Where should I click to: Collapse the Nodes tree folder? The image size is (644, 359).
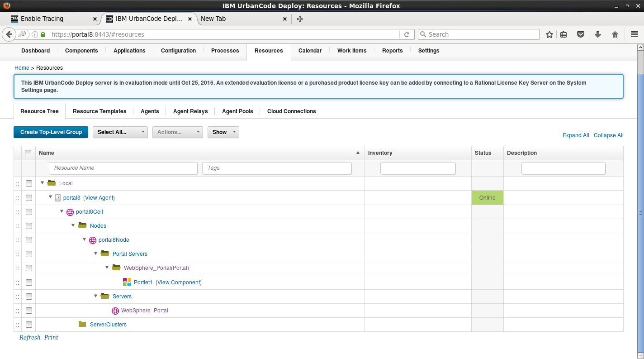click(73, 225)
